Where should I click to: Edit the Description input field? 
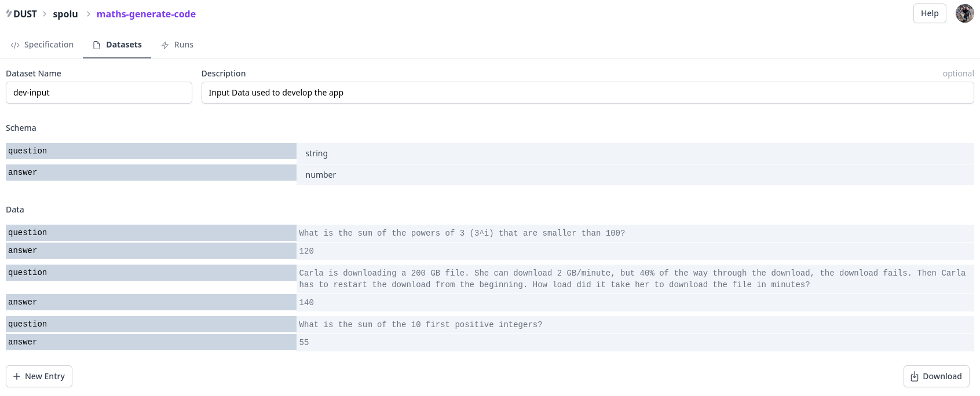588,93
